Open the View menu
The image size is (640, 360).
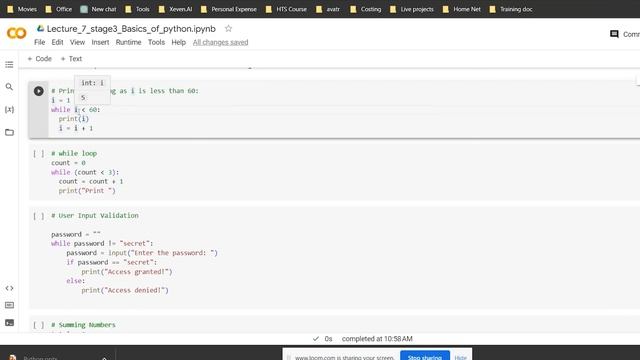[x=77, y=42]
